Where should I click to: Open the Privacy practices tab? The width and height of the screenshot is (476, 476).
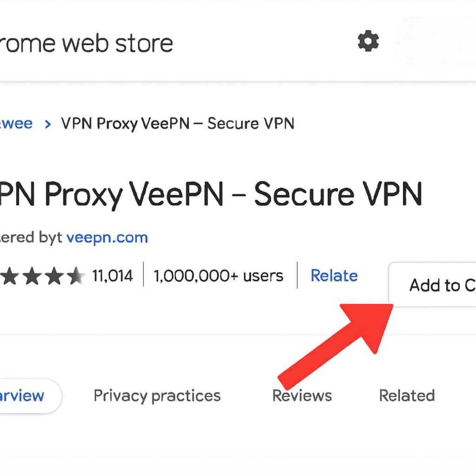coord(157,396)
